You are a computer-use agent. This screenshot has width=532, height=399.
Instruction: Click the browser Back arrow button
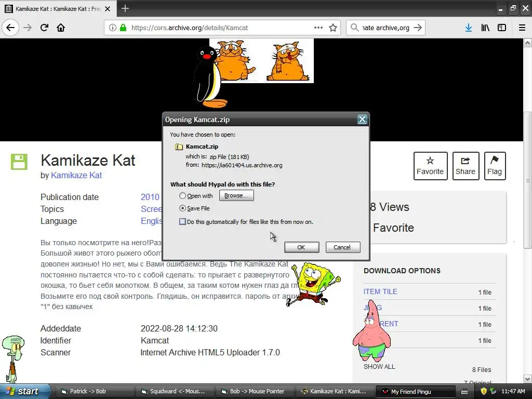click(x=10, y=28)
